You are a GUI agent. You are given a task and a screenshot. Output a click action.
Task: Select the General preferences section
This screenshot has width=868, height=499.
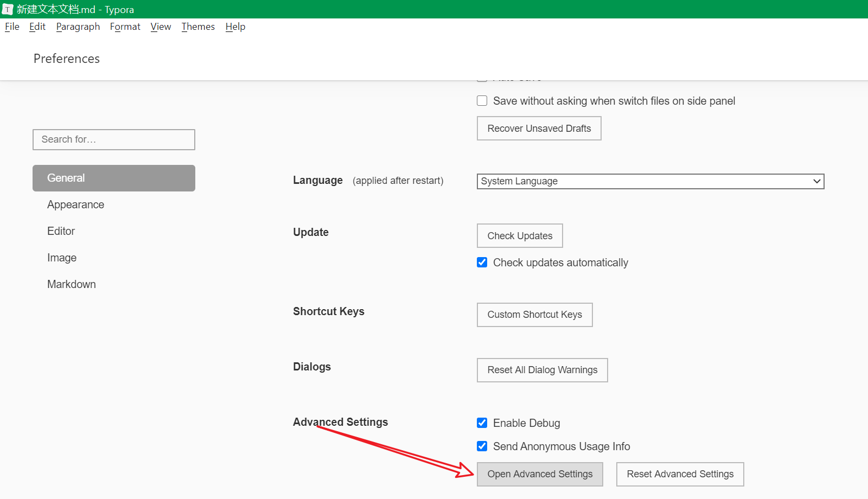point(114,178)
